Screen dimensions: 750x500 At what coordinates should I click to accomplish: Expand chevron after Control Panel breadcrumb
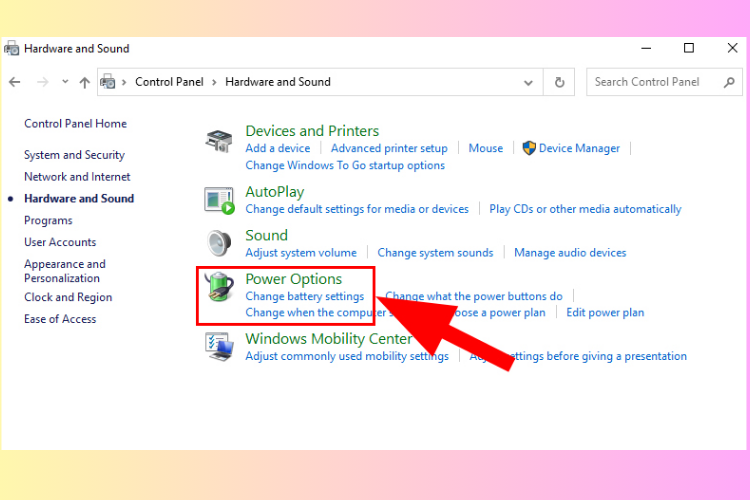(214, 82)
